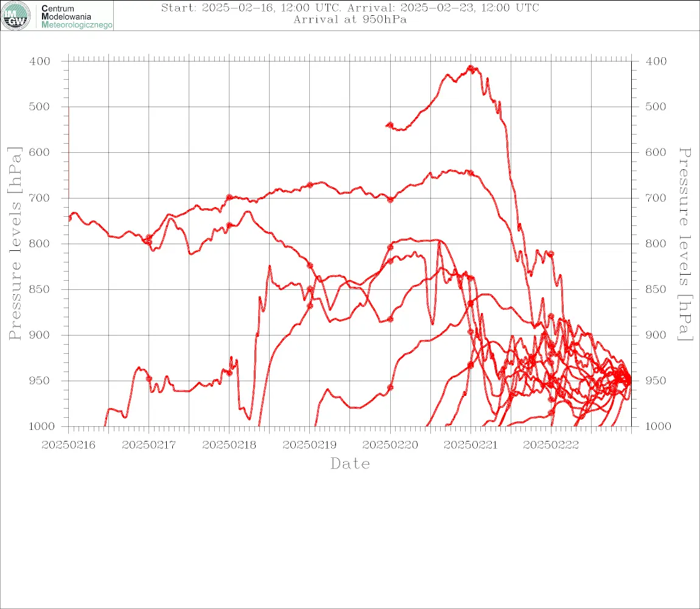Image resolution: width=700 pixels, height=609 pixels.
Task: Click the Centrum Modelowania Meteorologicznego text
Action: coord(77,16)
